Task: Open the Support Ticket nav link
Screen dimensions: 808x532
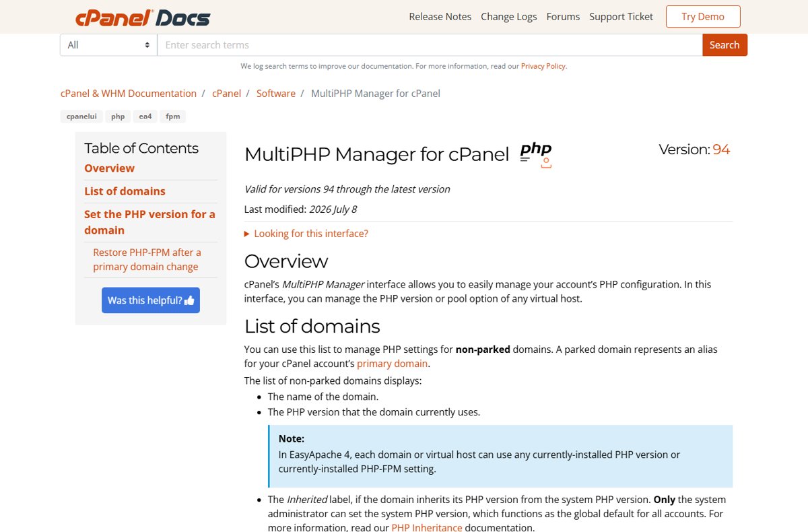Action: pyautogui.click(x=621, y=17)
